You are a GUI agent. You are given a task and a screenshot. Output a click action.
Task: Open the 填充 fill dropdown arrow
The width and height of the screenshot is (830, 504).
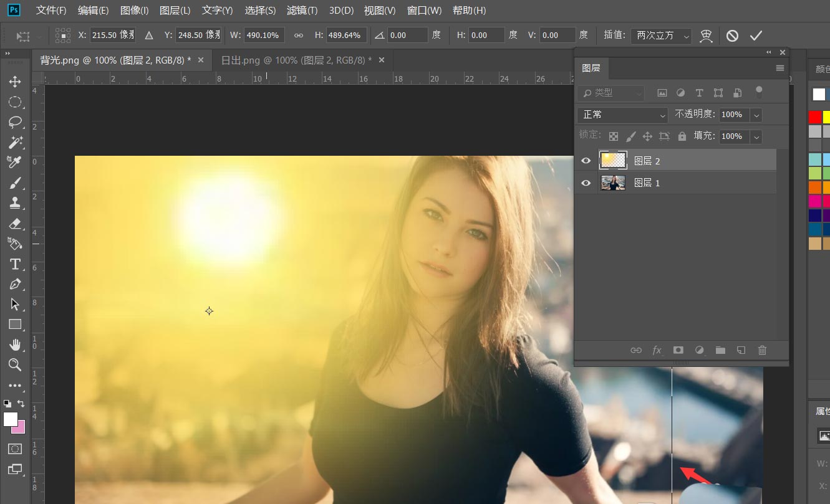756,136
